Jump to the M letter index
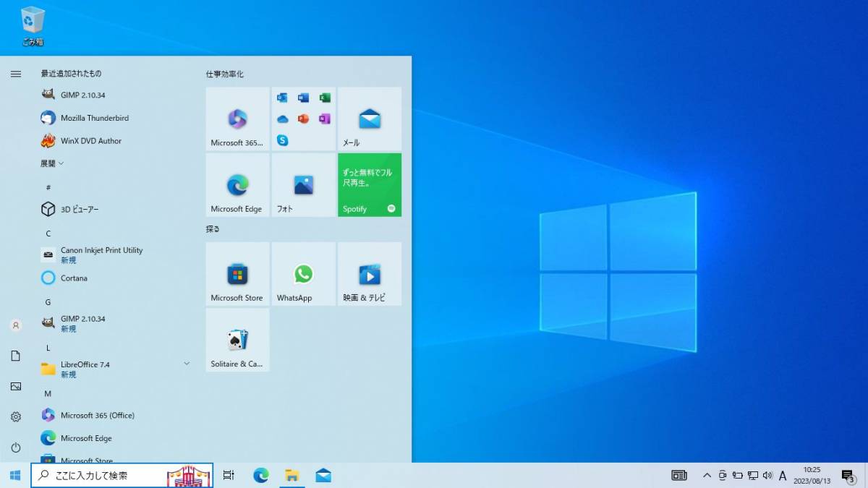The height and width of the screenshot is (488, 868). point(48,394)
